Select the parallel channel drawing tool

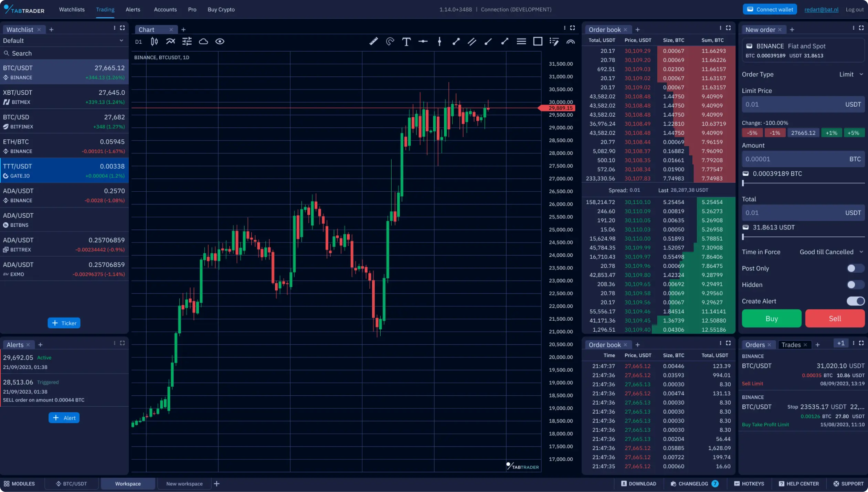[x=472, y=42]
